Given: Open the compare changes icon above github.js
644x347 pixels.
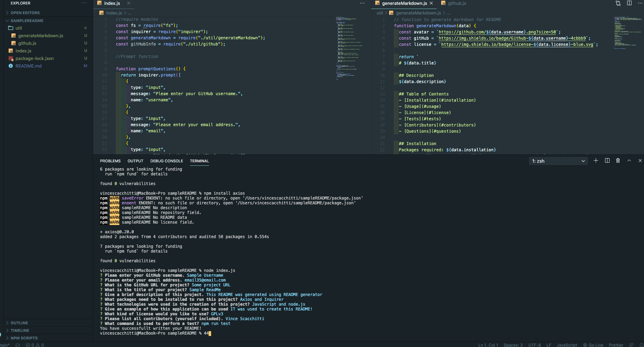Looking at the screenshot, I should (x=617, y=3).
